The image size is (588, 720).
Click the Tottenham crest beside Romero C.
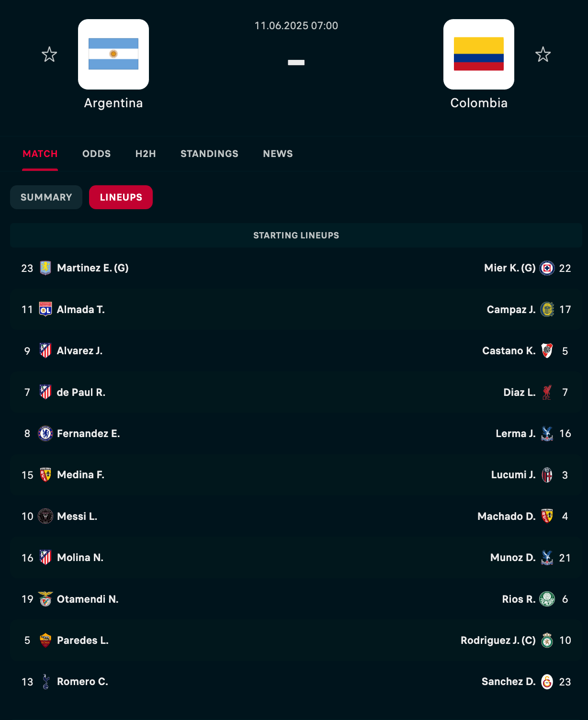tap(45, 682)
